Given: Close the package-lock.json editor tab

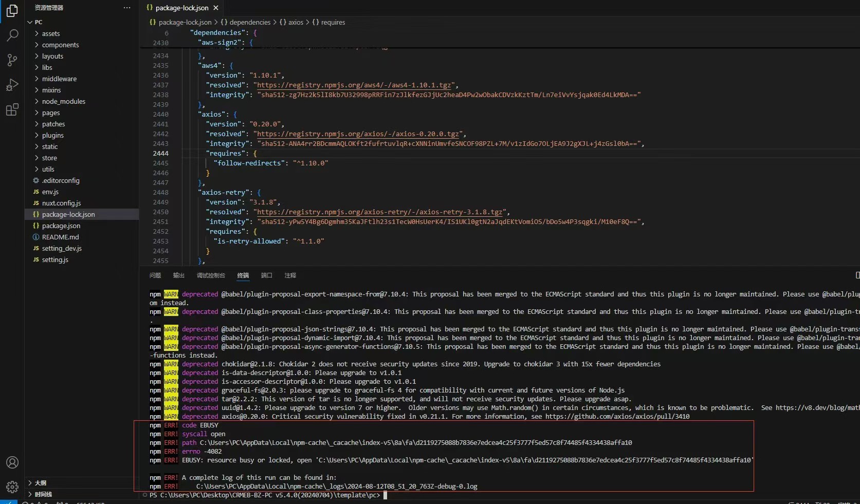Looking at the screenshot, I should click(x=216, y=8).
